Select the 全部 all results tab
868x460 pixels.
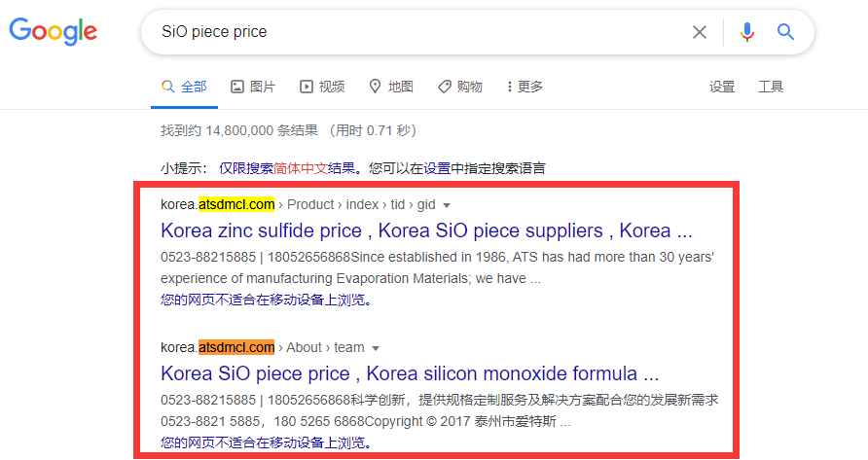[184, 87]
